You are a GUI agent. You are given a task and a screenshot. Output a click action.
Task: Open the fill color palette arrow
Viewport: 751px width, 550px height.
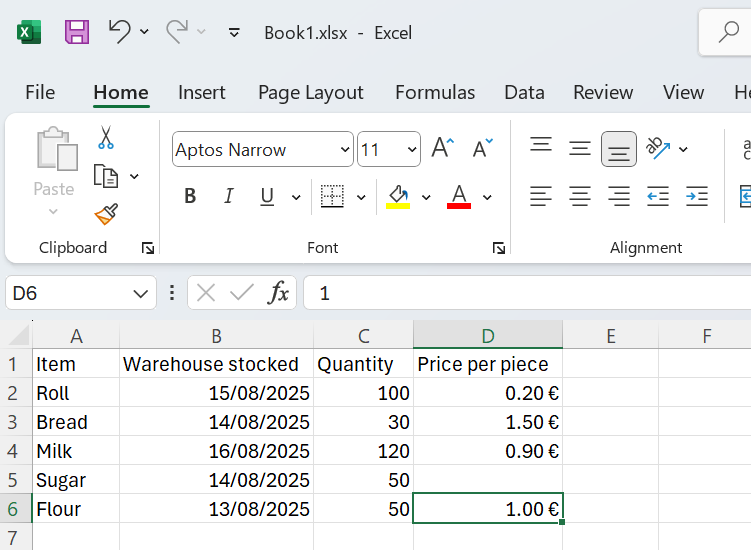pos(426,197)
